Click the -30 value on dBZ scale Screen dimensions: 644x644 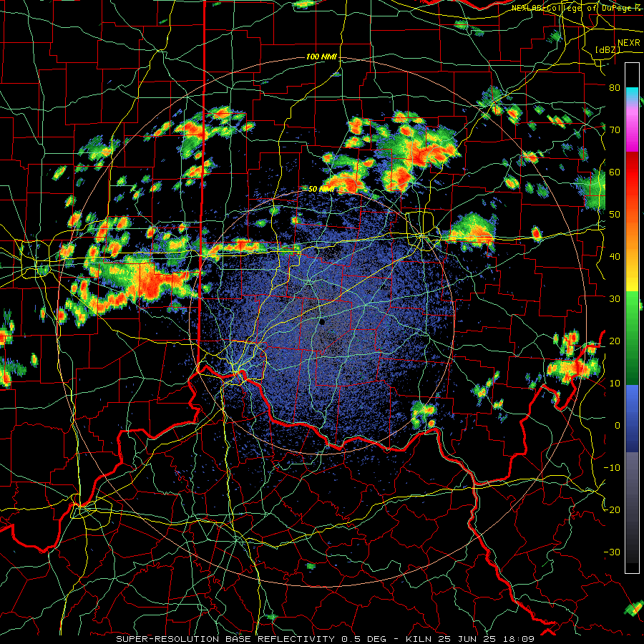click(x=612, y=552)
